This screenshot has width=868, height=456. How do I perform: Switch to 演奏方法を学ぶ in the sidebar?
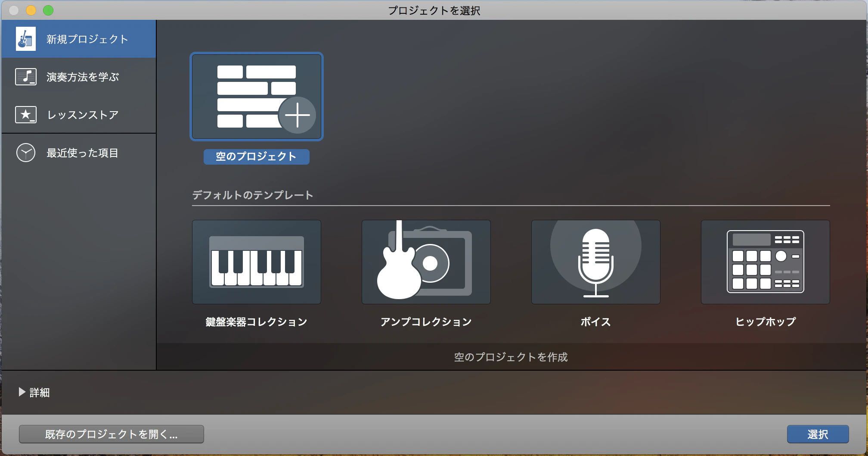(79, 77)
